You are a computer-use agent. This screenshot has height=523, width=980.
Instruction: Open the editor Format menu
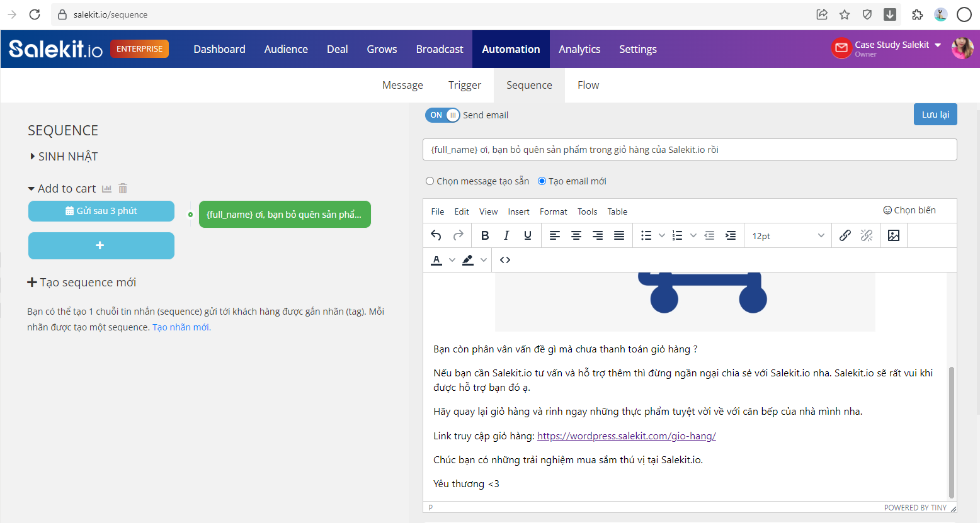pos(554,211)
